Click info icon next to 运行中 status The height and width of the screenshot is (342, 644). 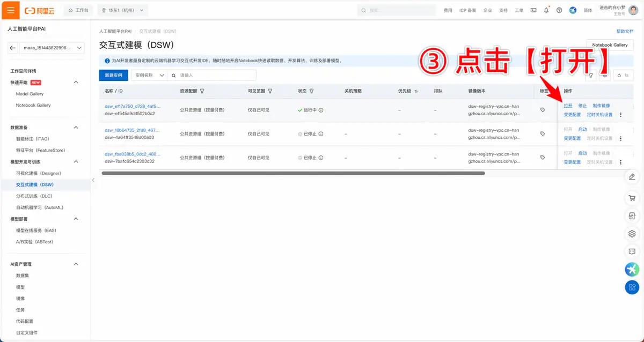[321, 110]
